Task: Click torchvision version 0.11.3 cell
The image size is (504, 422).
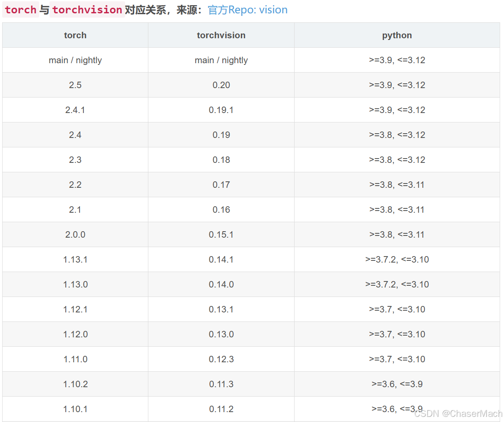Action: (221, 384)
